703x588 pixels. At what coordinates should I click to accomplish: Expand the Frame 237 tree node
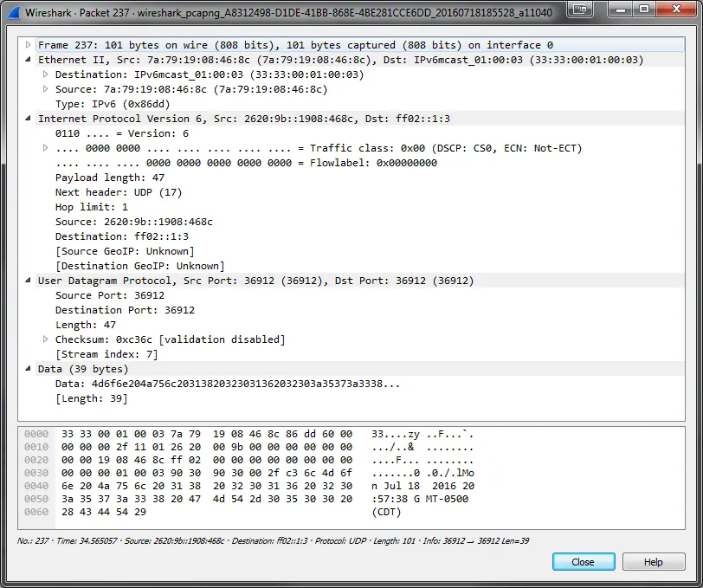point(28,45)
